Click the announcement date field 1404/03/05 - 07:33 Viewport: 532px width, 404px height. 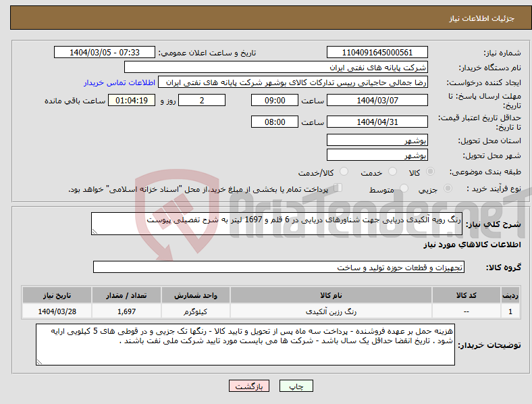point(105,52)
